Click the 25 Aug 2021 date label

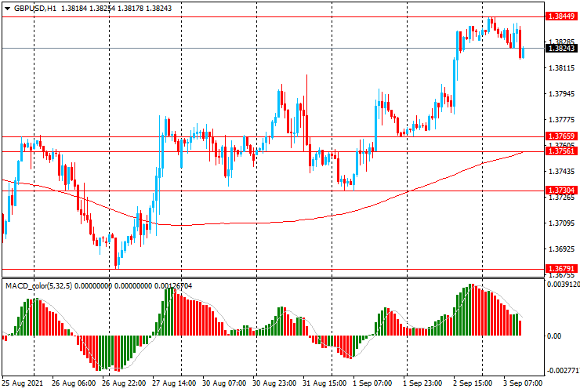(23, 383)
